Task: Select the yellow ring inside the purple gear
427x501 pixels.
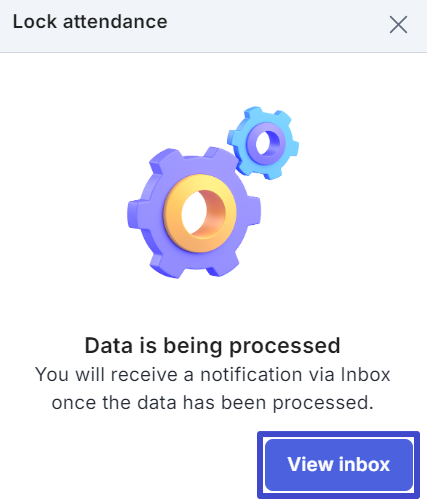Action: pyautogui.click(x=200, y=213)
